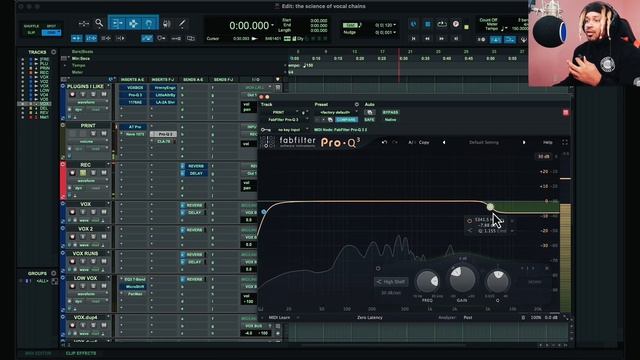Click the loop playback icon in transport area
Image resolution: width=640 pixels, height=360 pixels.
click(442, 24)
